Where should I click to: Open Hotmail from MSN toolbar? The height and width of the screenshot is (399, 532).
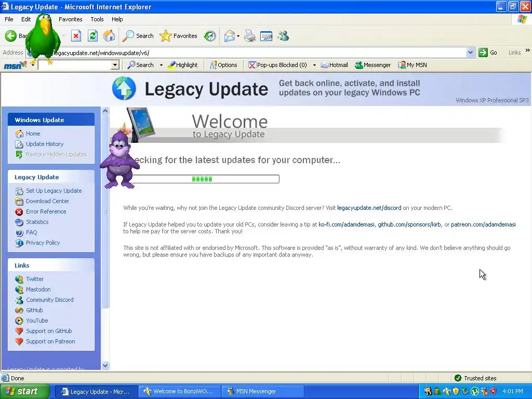pyautogui.click(x=334, y=65)
